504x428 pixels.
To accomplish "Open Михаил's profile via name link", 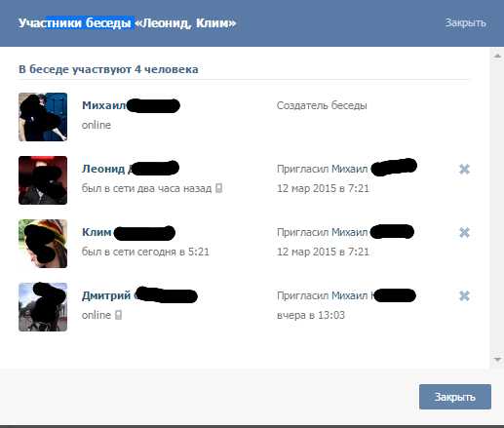I will pos(131,105).
